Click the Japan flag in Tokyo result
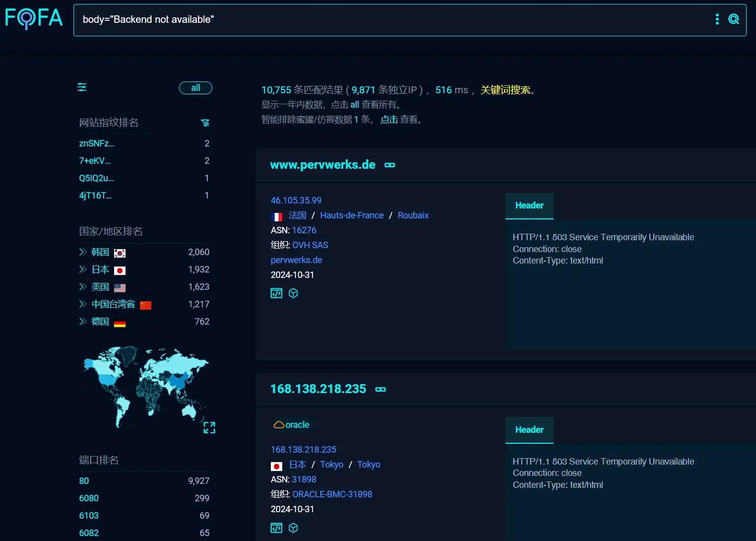This screenshot has width=756, height=541. [x=276, y=466]
